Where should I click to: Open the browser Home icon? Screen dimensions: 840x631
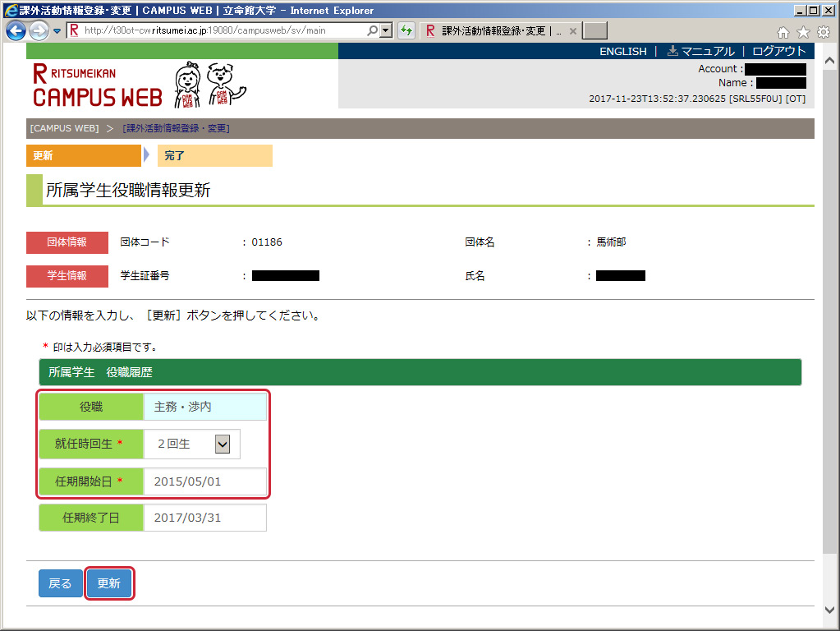pos(783,31)
